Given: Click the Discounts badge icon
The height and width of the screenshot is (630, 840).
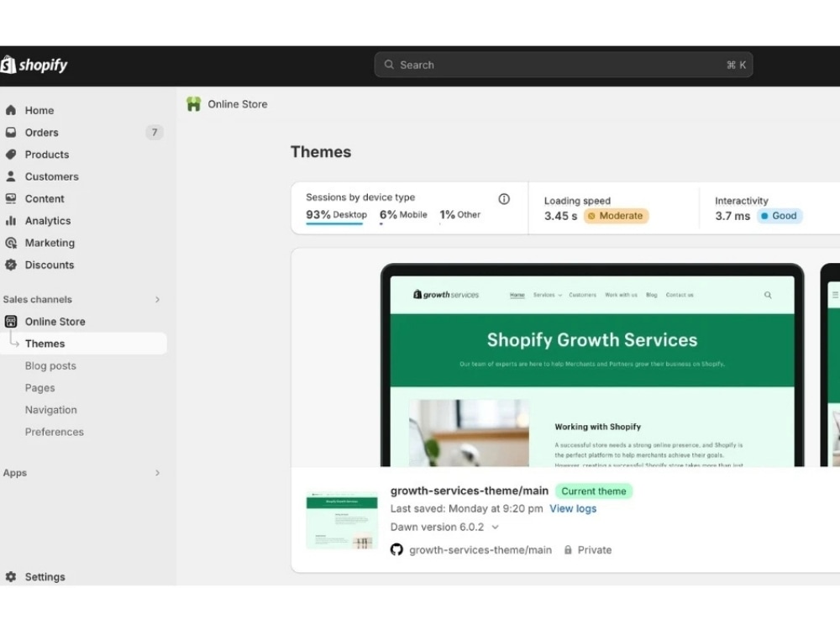Looking at the screenshot, I should coord(11,265).
